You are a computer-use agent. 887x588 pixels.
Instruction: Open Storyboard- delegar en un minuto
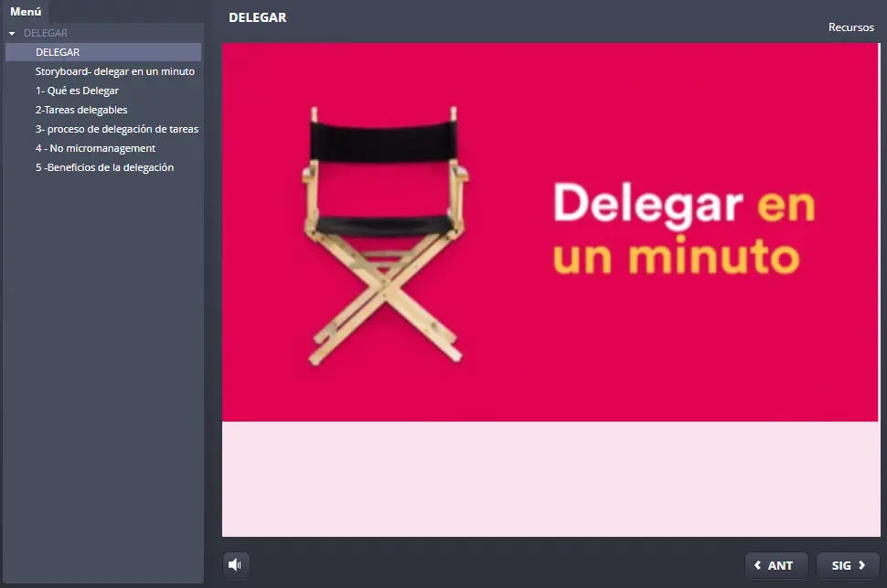tap(114, 71)
